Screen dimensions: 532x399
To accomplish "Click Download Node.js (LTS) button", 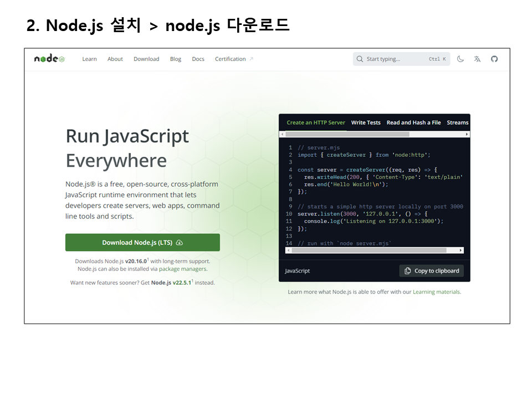I will (142, 243).
